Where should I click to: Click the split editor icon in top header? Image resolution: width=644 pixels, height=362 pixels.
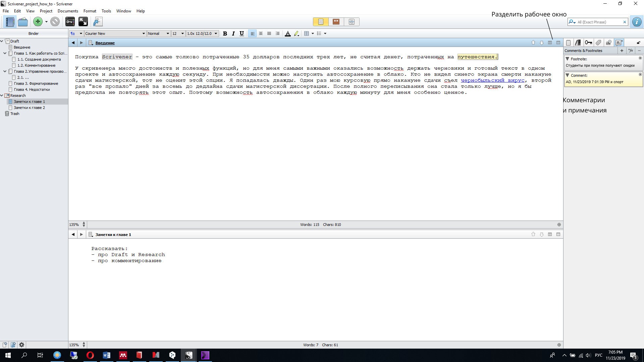click(x=550, y=43)
